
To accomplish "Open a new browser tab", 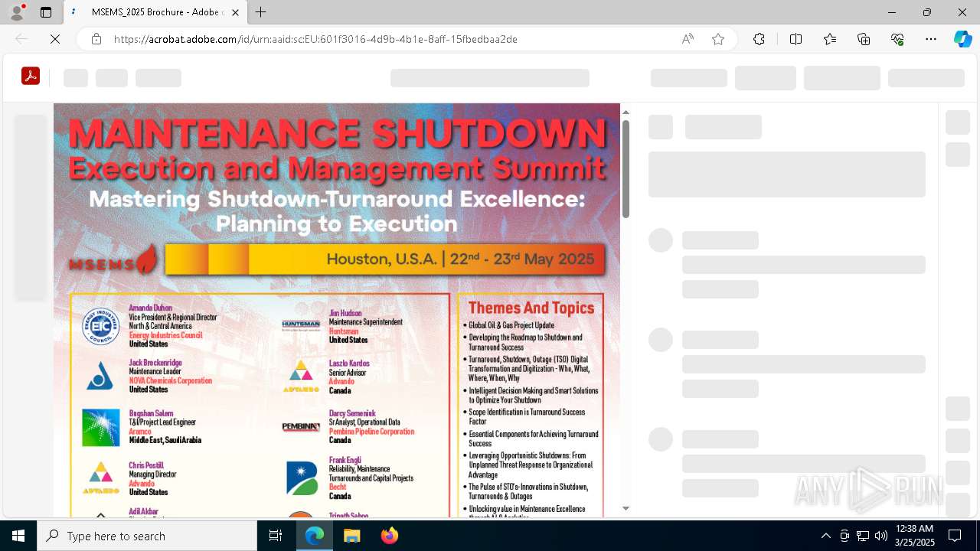I will click(261, 12).
